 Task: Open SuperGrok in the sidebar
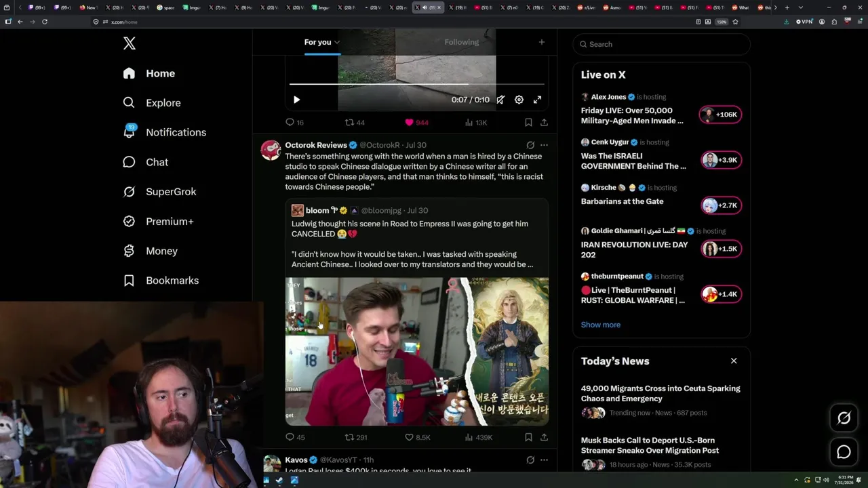(x=159, y=192)
